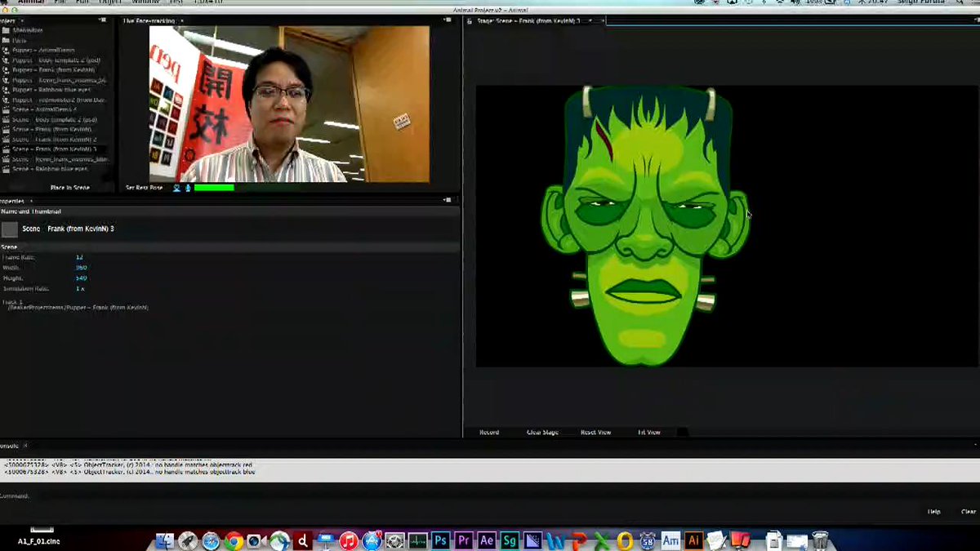Click the console Help button
The image size is (980, 551).
coord(934,512)
